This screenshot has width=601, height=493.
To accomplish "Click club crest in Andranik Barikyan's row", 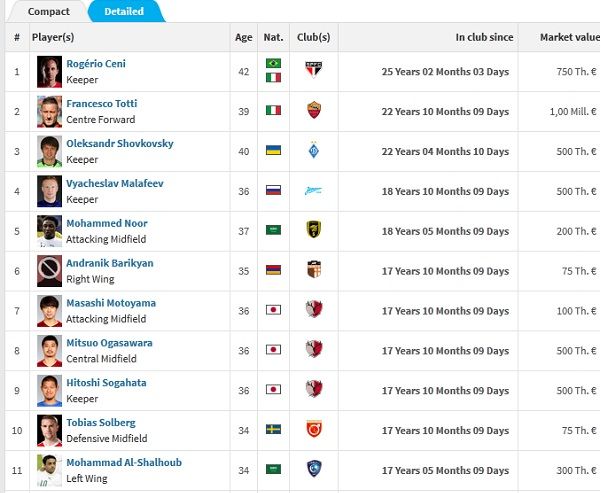I will coord(314,270).
